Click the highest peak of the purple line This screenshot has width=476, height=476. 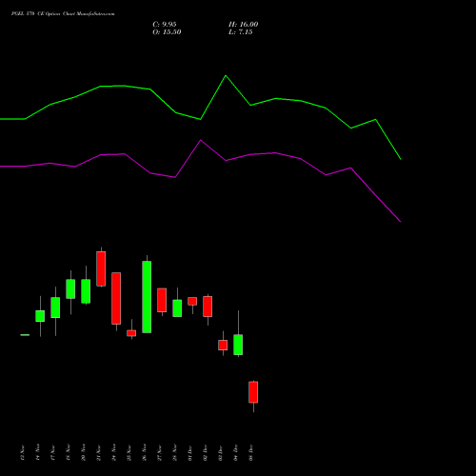point(201,140)
